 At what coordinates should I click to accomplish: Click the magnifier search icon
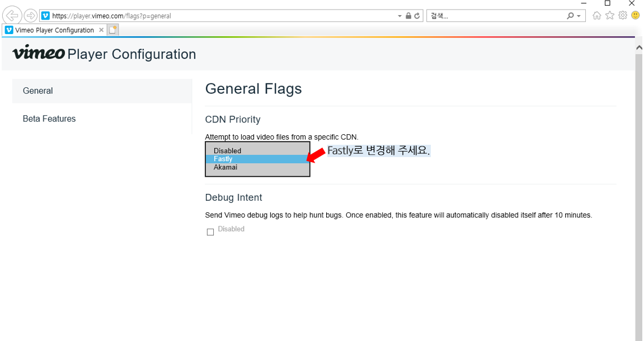(570, 16)
